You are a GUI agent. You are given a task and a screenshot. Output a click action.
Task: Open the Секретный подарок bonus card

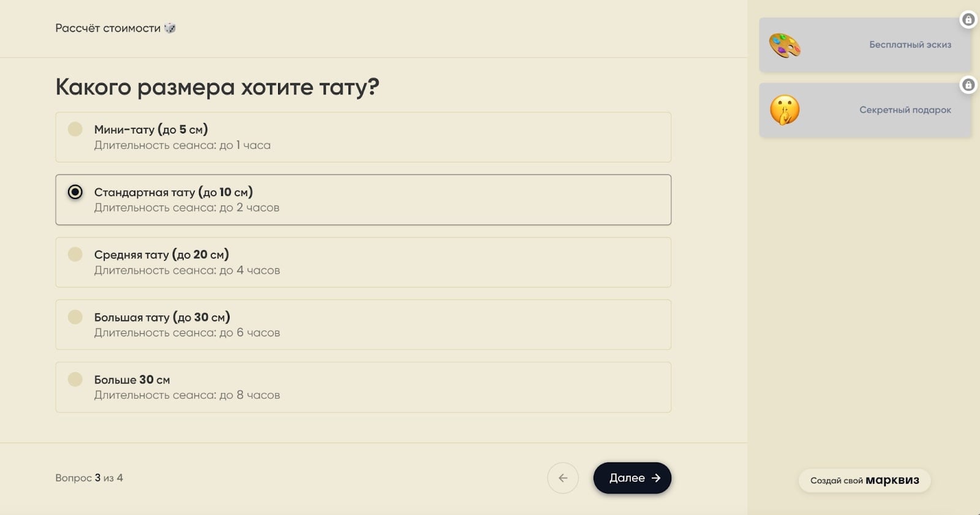(x=864, y=110)
